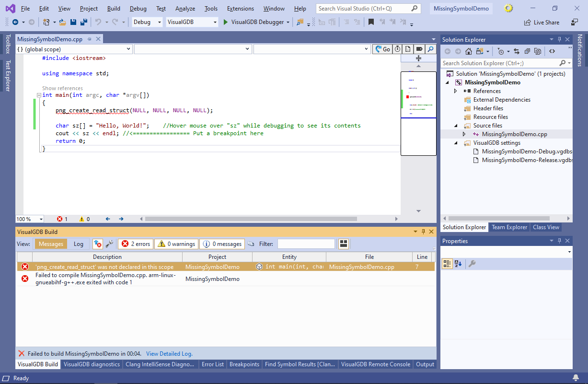
Task: Expand the References node
Action: pyautogui.click(x=456, y=91)
